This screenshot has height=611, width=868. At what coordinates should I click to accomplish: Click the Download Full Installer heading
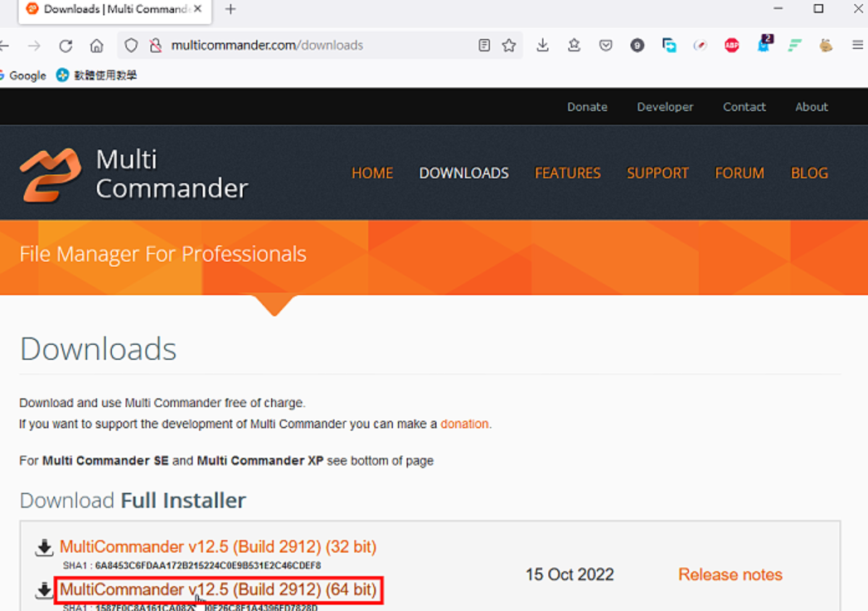[133, 500]
